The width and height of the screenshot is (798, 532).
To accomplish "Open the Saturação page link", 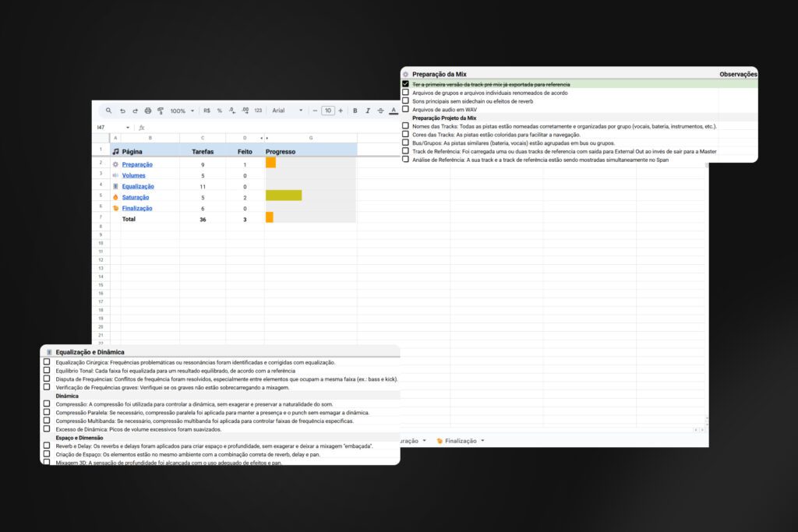I will (x=137, y=197).
